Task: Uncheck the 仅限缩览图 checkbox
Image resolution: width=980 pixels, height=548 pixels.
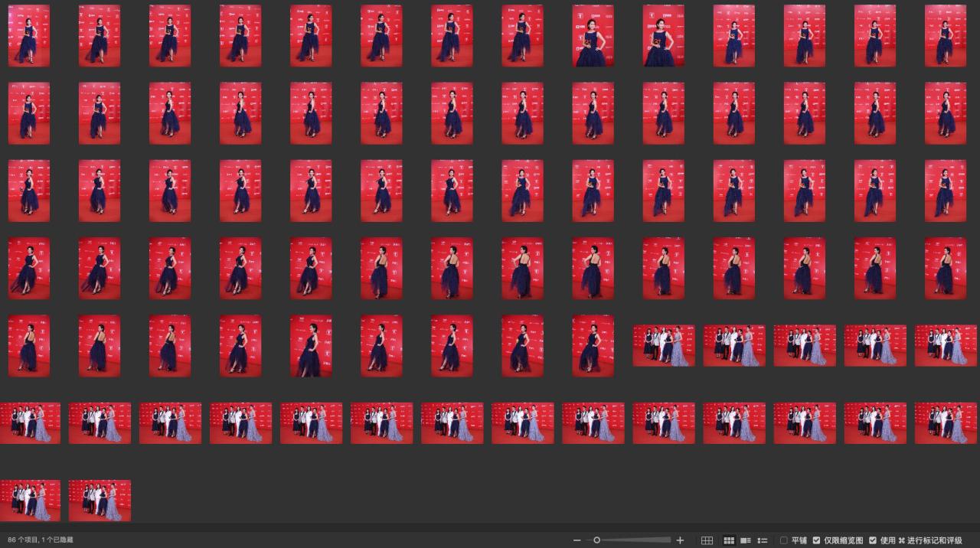Action: (817, 540)
